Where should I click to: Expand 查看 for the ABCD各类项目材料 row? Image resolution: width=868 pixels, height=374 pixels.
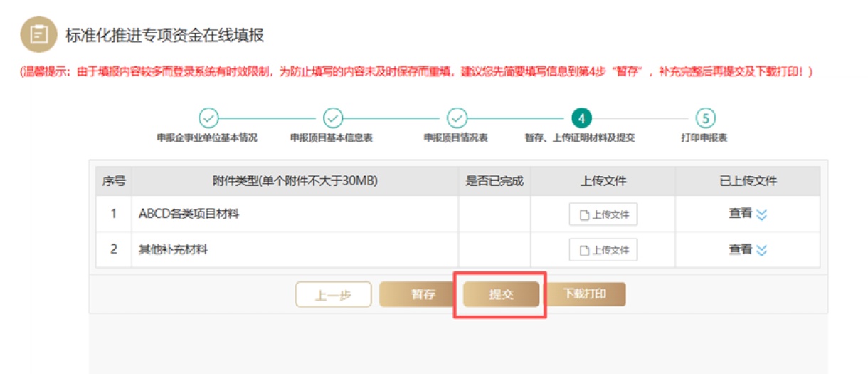(748, 214)
